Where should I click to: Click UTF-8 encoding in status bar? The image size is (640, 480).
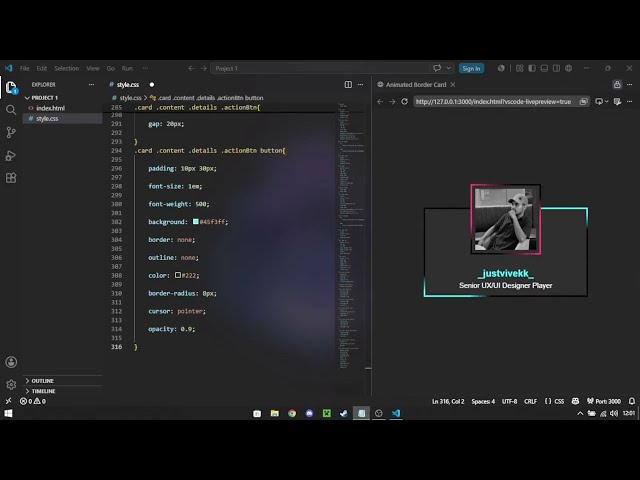point(509,401)
